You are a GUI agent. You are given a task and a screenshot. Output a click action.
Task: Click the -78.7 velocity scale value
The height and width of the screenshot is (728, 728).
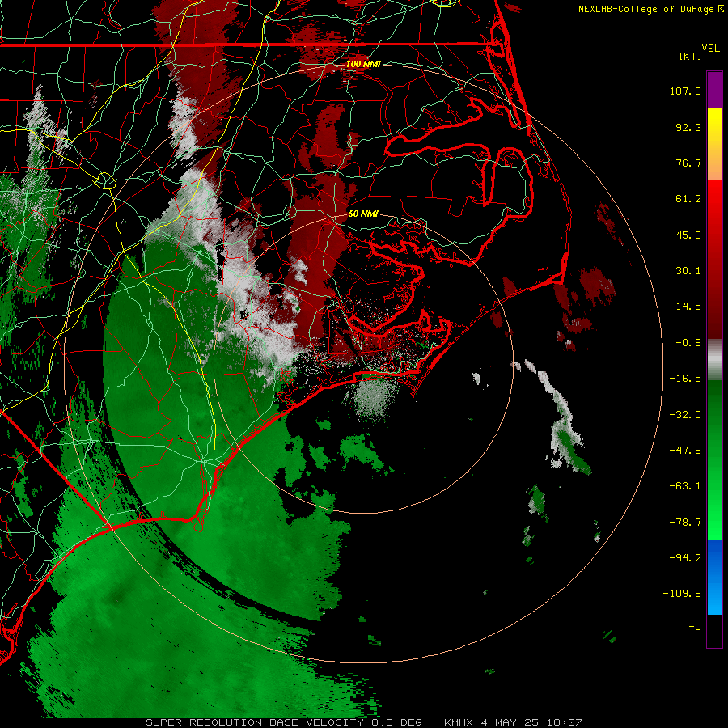click(x=685, y=523)
